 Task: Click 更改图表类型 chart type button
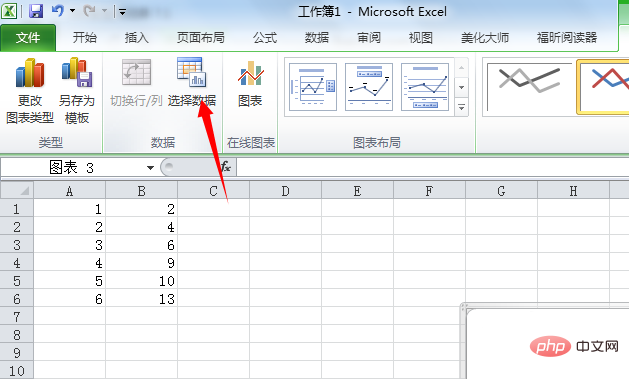tap(30, 91)
